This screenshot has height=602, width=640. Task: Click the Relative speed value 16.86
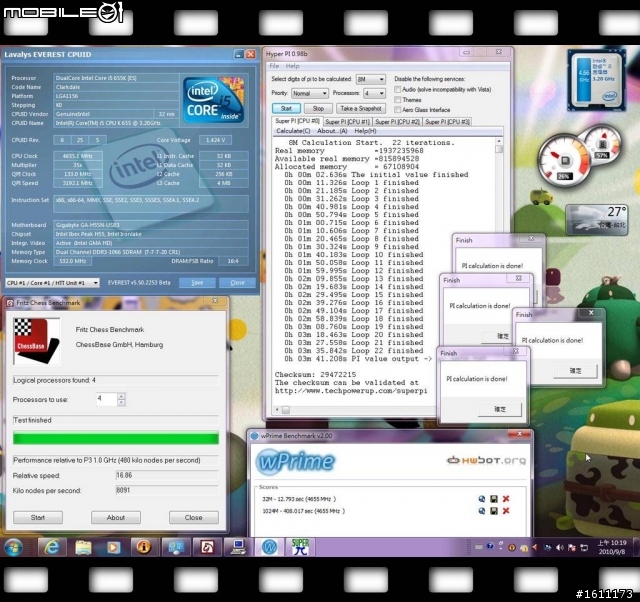click(167, 475)
